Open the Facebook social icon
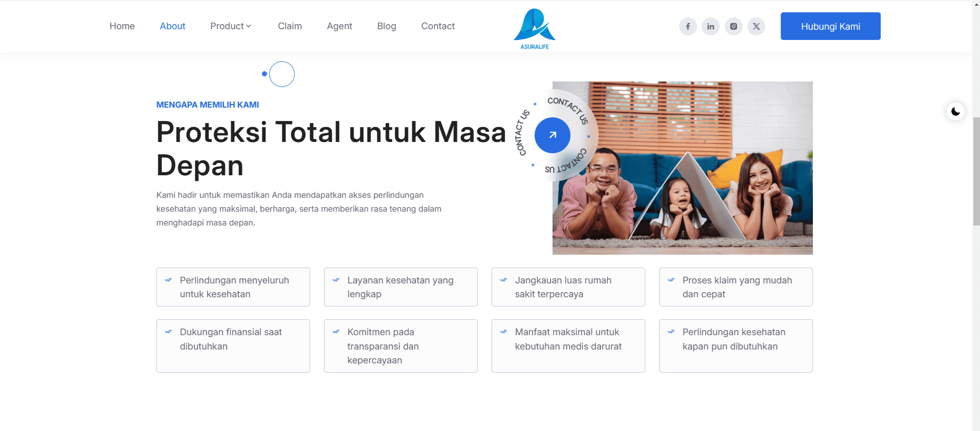This screenshot has height=431, width=980. click(688, 26)
